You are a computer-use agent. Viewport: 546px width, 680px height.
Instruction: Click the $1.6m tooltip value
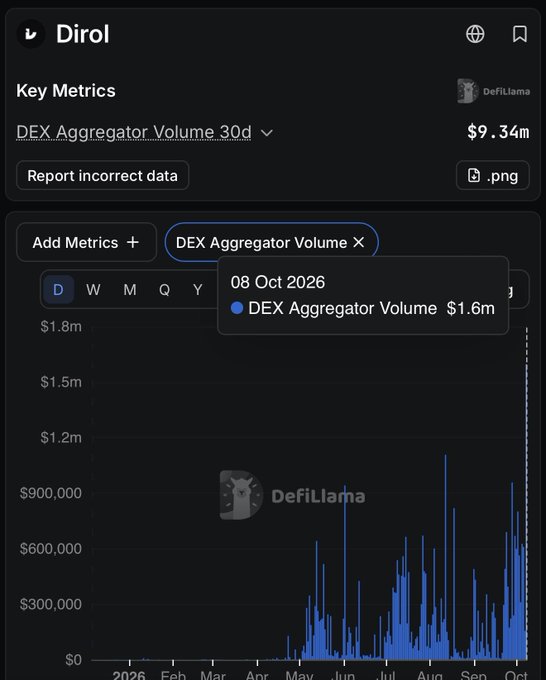(x=471, y=308)
